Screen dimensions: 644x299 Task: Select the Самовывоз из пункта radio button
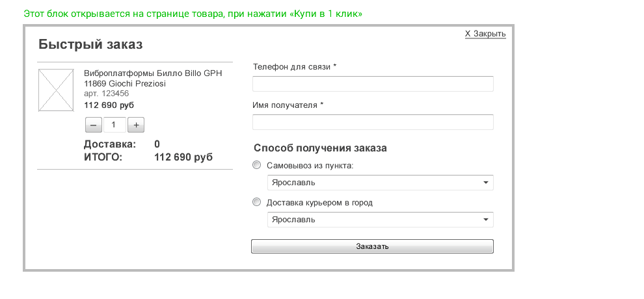point(256,166)
